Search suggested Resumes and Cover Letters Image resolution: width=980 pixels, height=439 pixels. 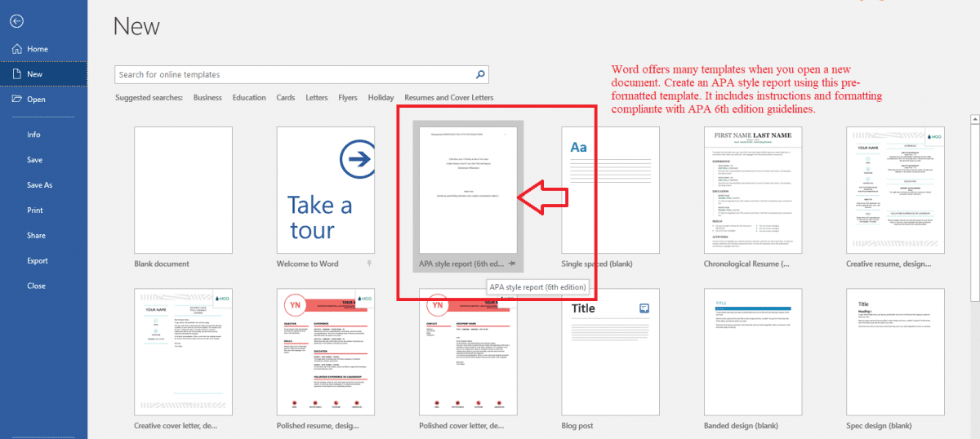(449, 98)
